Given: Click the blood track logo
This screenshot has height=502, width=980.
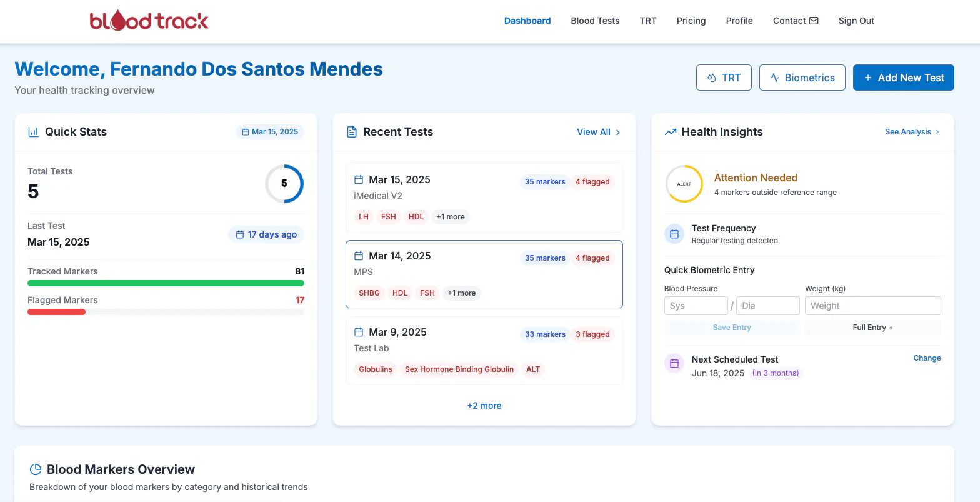Looking at the screenshot, I should [149, 21].
